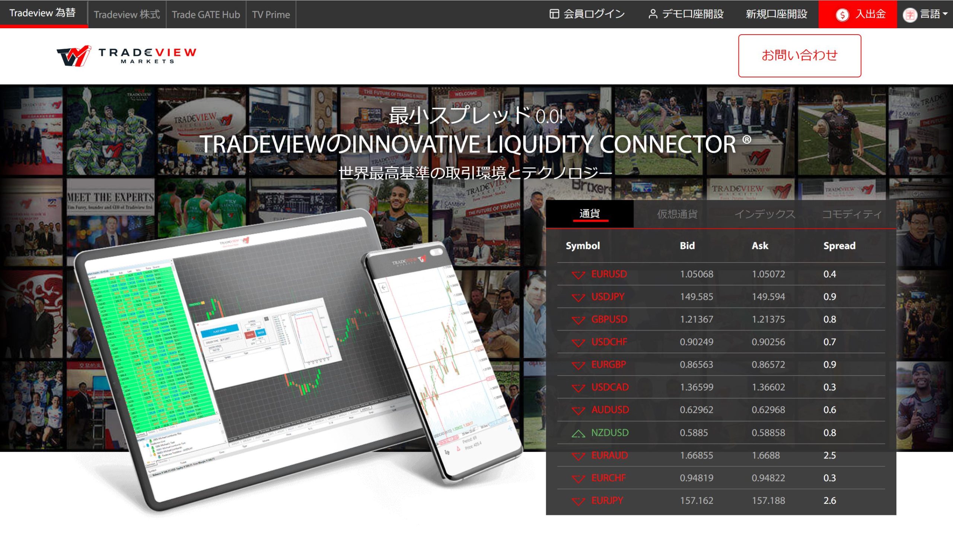Click the GBPUSD symbol link

coord(609,319)
